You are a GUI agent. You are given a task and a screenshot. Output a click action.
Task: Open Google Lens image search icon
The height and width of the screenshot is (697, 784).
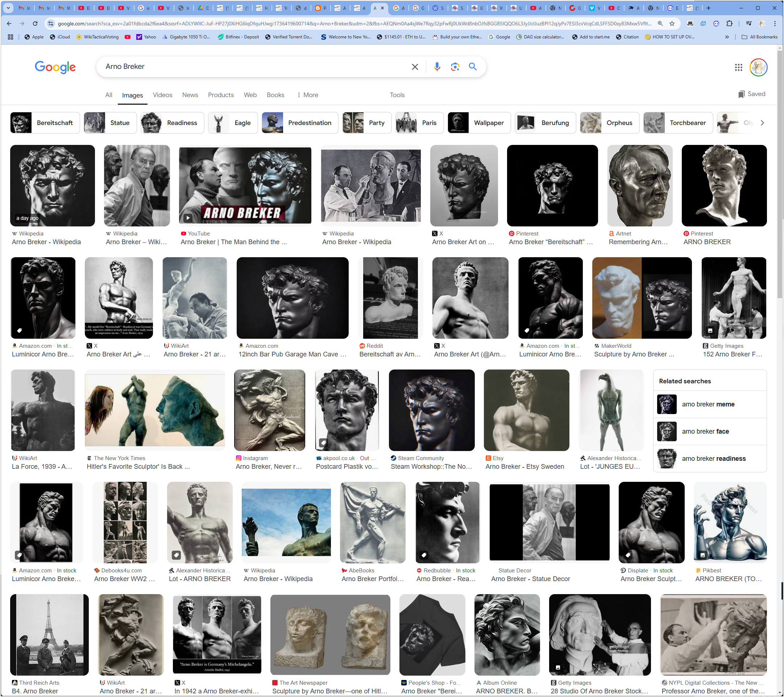pyautogui.click(x=455, y=67)
